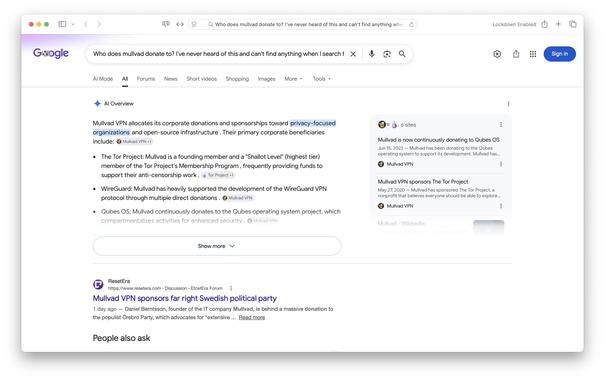The width and height of the screenshot is (605, 380).
Task: Click the Google logo
Action: 51,53
